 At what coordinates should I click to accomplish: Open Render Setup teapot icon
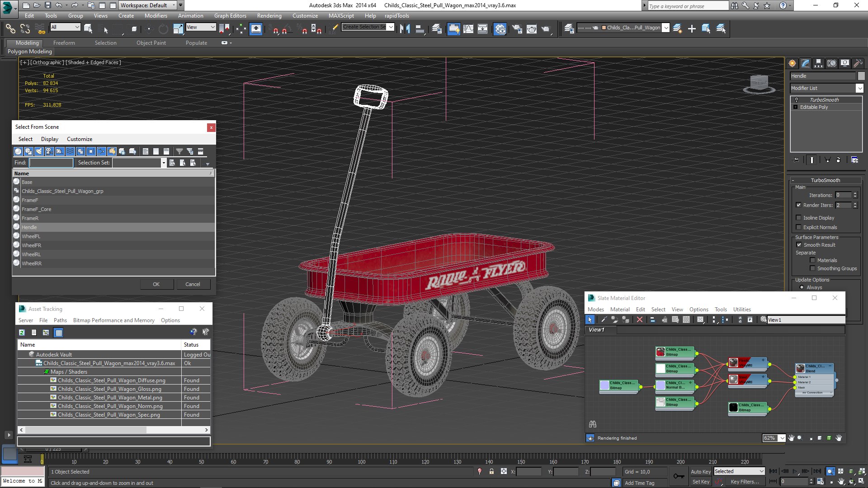click(x=516, y=29)
